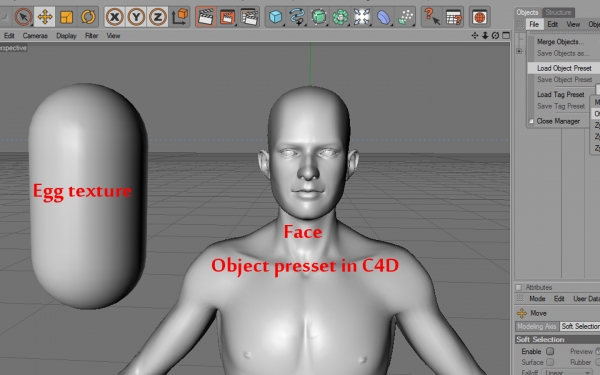Screen dimensions: 600x375
Task: Open Mode menu in Attributes
Action: (537, 298)
